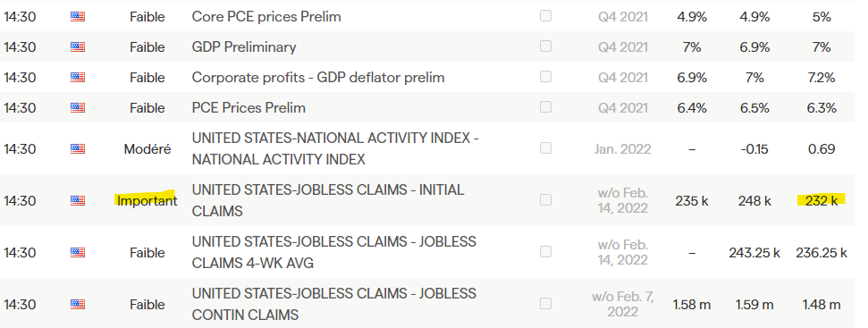The height and width of the screenshot is (328, 868).
Task: Click the US flag beside Jobless Contin Claims
Action: (x=78, y=304)
